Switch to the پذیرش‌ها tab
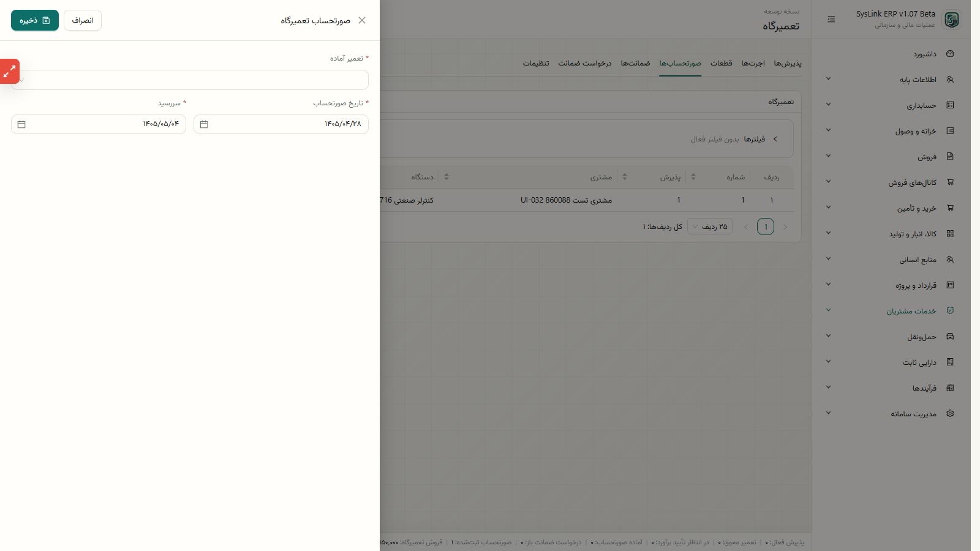Image resolution: width=980 pixels, height=551 pixels. [788, 64]
